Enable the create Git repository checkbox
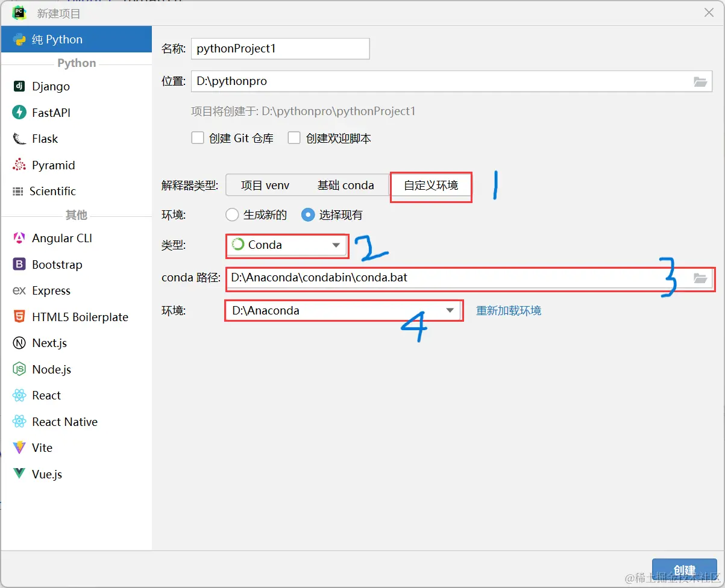725x588 pixels. coord(198,138)
